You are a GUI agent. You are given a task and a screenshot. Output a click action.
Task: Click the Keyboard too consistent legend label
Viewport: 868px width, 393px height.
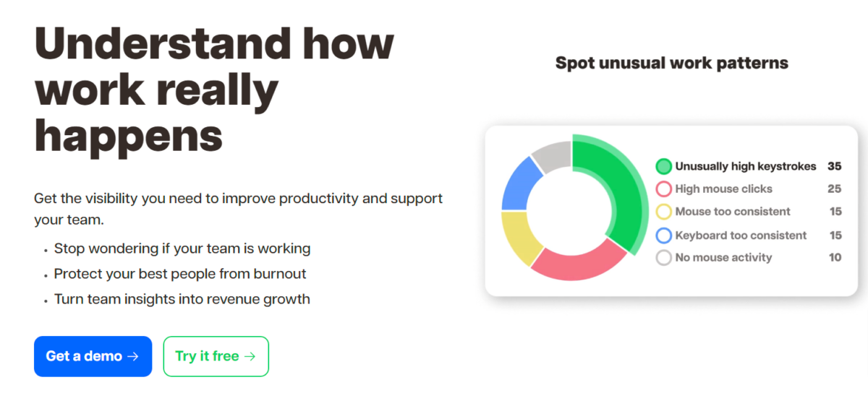point(741,236)
